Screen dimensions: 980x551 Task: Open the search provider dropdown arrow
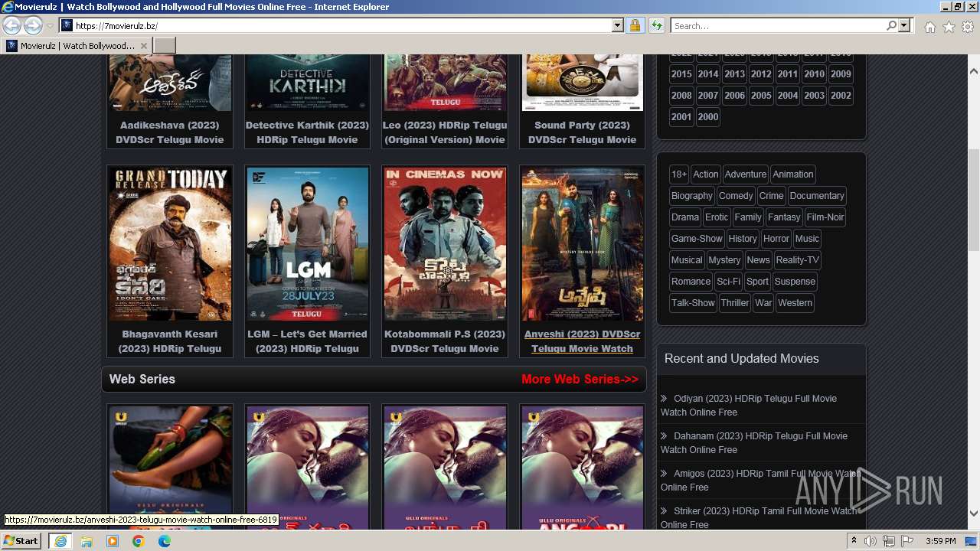point(904,25)
